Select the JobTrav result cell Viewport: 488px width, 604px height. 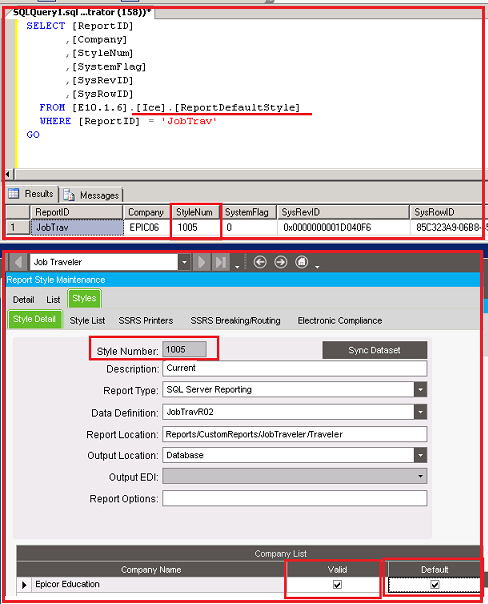click(x=77, y=228)
